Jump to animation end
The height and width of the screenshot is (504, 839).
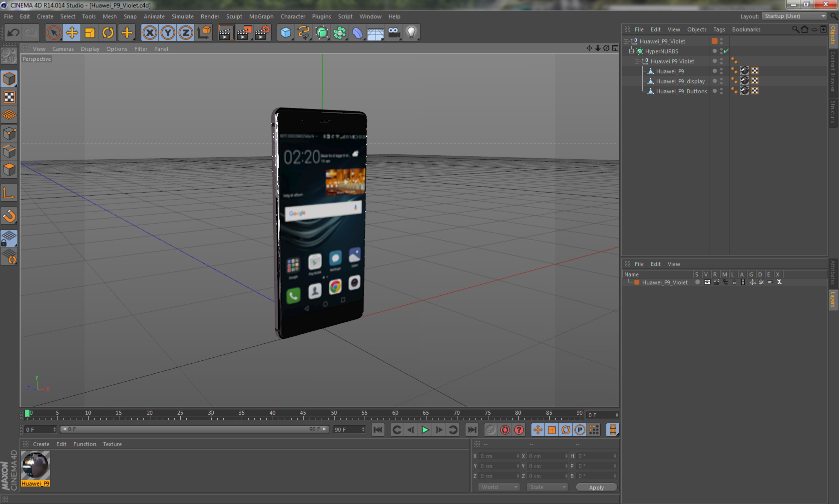click(x=471, y=430)
